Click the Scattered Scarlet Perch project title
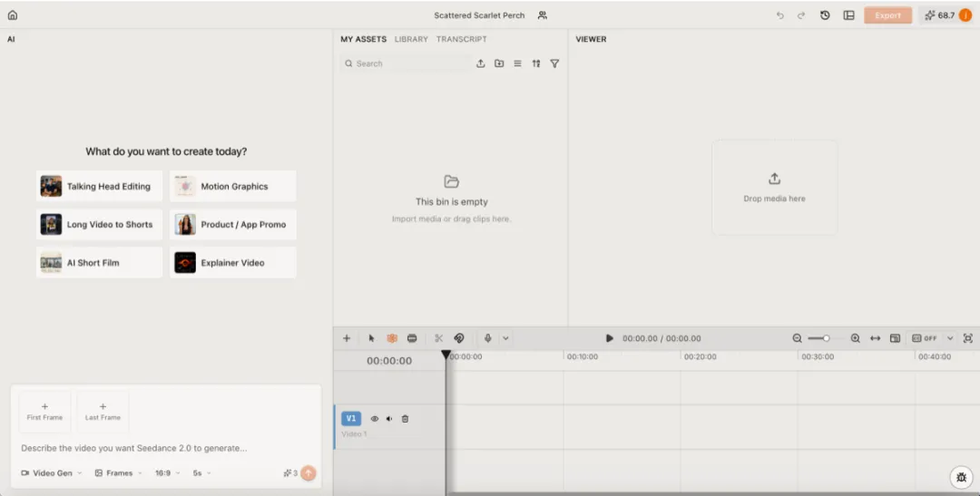Screen dimensions: 980x496 pos(479,15)
